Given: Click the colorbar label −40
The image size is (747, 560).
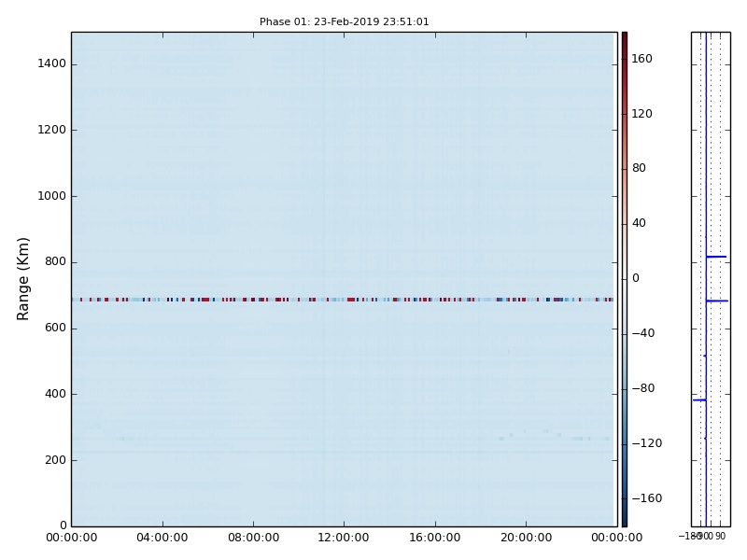Looking at the screenshot, I should pyautogui.click(x=641, y=333).
